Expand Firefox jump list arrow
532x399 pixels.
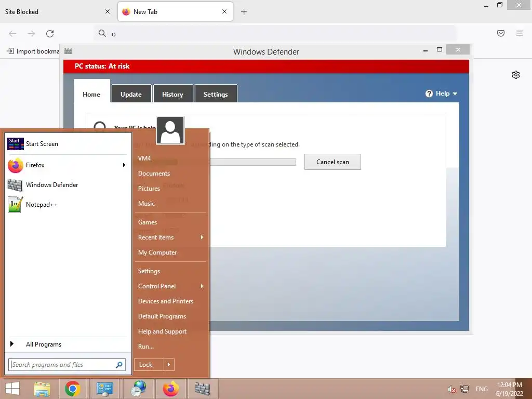(124, 165)
